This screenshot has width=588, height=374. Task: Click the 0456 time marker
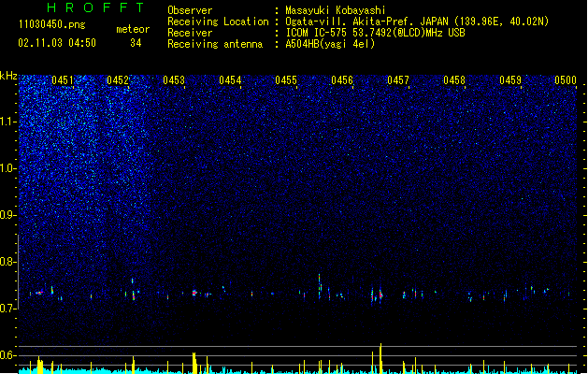342,80
